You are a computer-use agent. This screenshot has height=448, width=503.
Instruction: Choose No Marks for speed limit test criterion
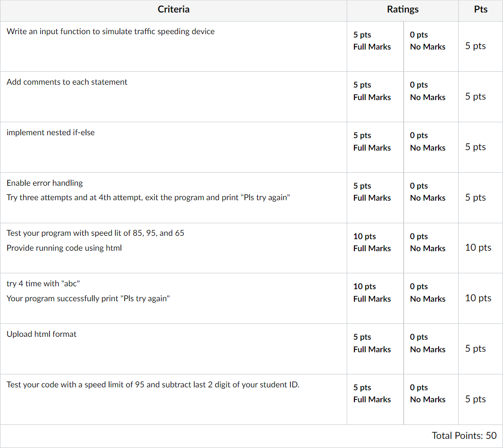coord(431,248)
